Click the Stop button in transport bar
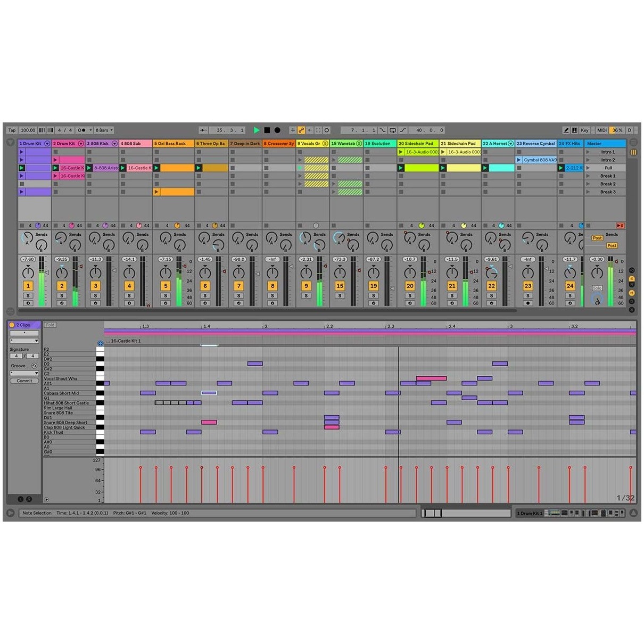 [267, 130]
